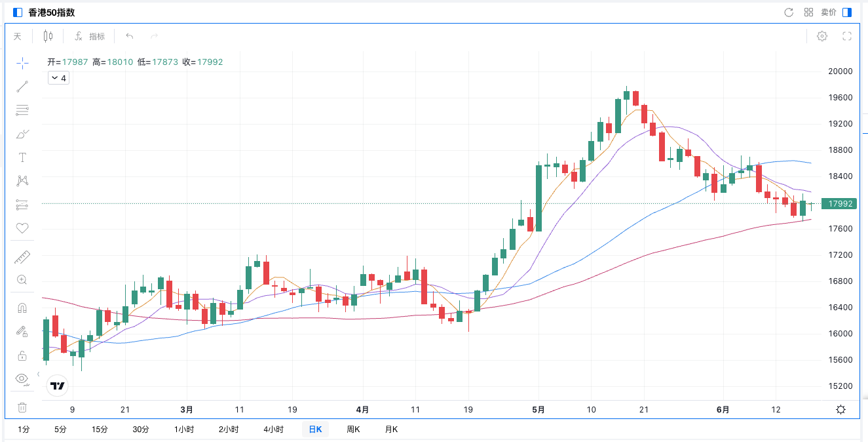Open the 天 interval dropdown

[x=18, y=37]
